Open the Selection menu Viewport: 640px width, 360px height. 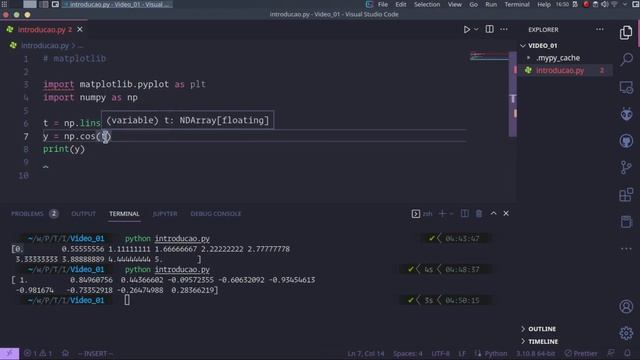pos(427,4)
